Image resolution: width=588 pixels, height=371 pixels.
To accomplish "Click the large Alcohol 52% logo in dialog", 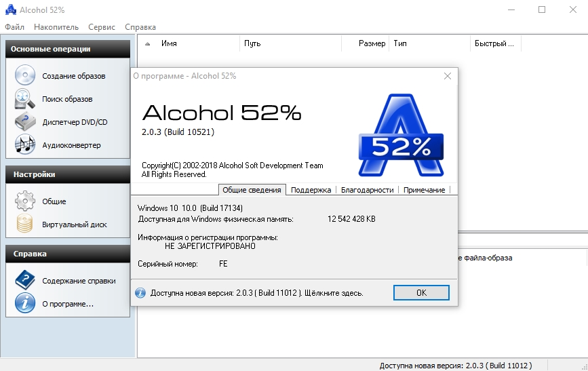I will click(401, 135).
